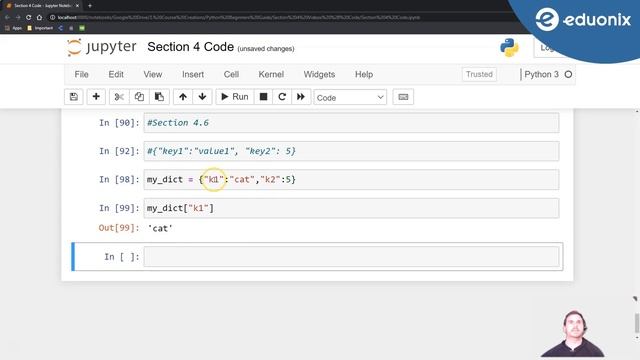Open the cell type Code dropdown
Image resolution: width=640 pixels, height=360 pixels.
[x=350, y=98]
